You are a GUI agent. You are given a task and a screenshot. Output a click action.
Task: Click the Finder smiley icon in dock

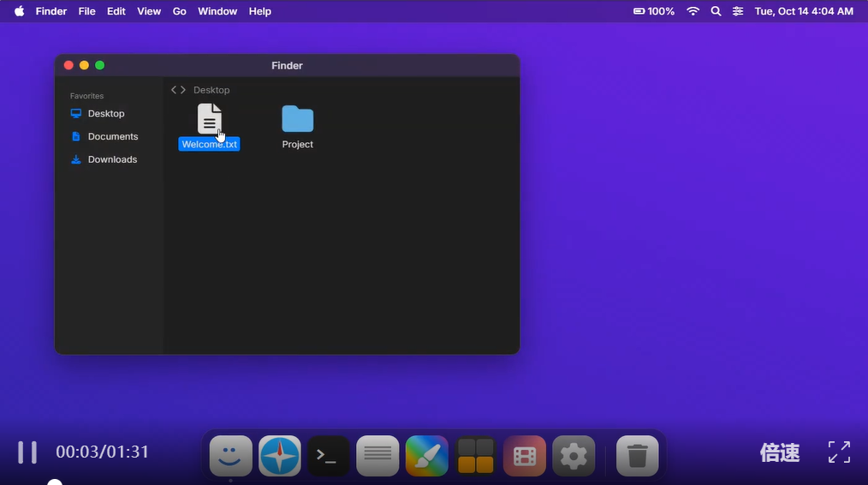point(231,456)
